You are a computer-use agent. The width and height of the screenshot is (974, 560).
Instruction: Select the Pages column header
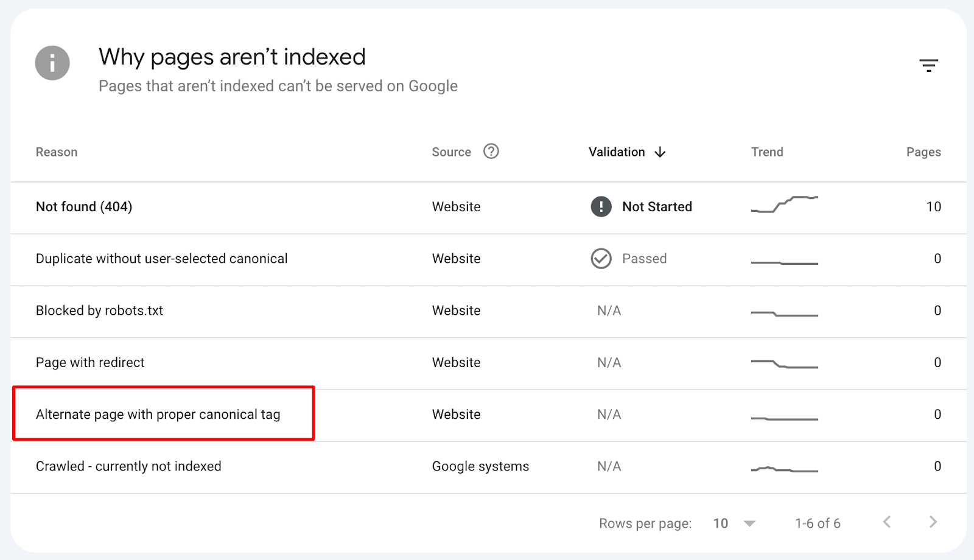click(x=923, y=152)
